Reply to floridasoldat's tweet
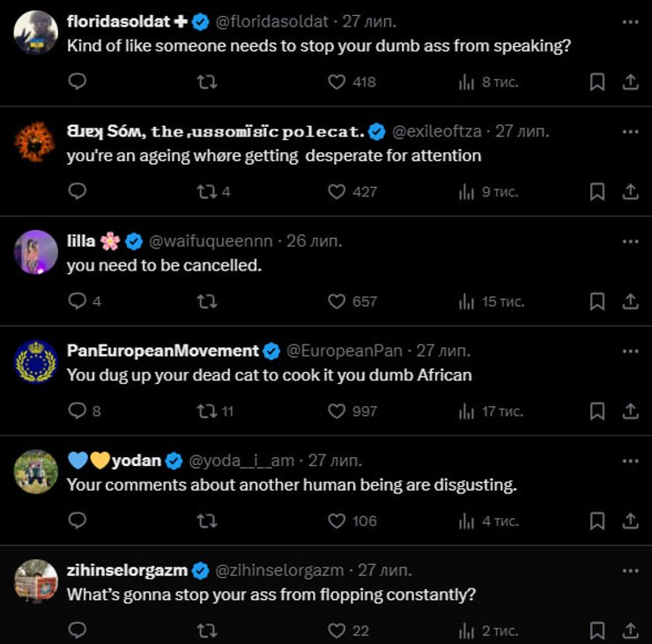Image resolution: width=652 pixels, height=644 pixels. (x=78, y=82)
